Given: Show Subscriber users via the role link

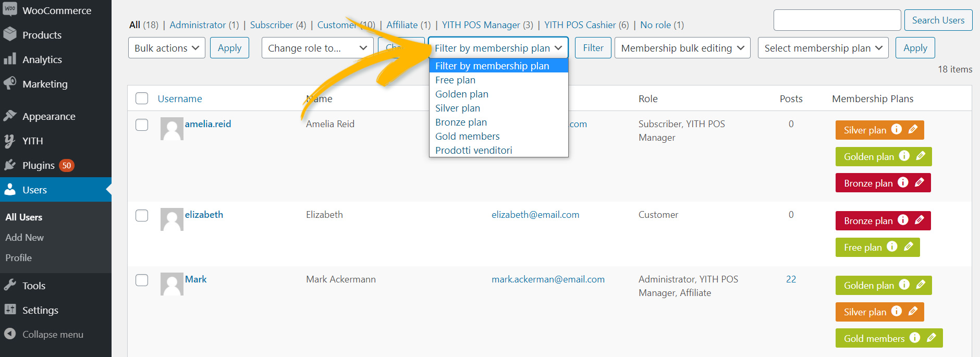Looking at the screenshot, I should tap(272, 24).
